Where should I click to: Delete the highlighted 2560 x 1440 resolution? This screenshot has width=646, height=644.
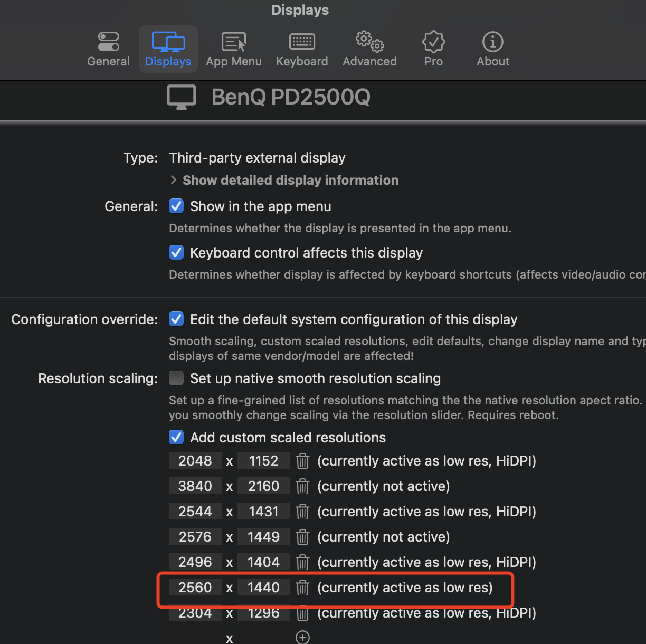tap(302, 587)
